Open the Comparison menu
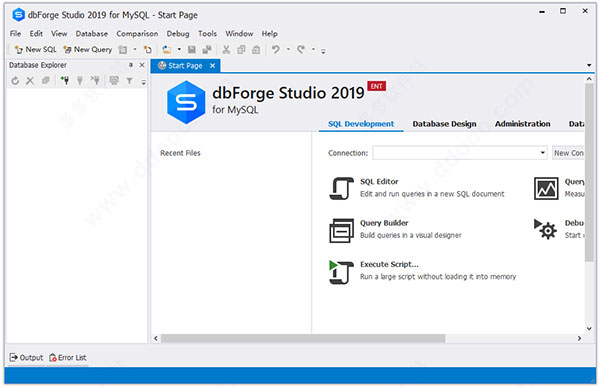 pos(137,34)
